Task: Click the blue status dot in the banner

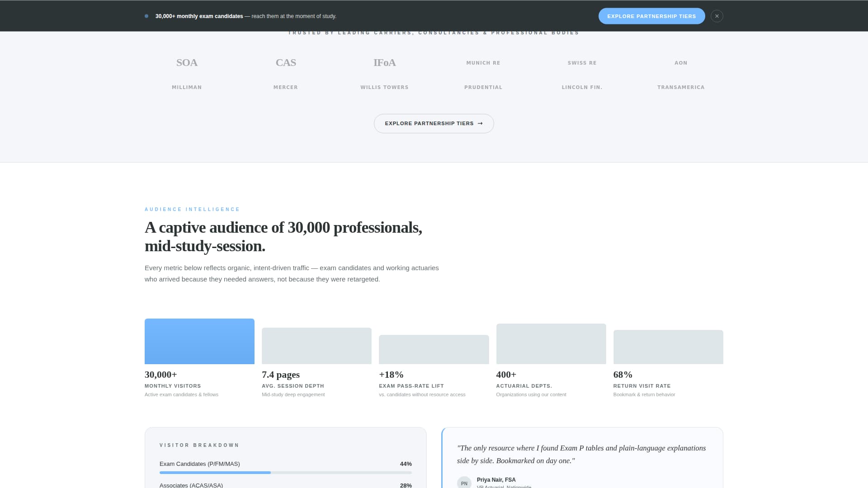Action: tap(146, 16)
